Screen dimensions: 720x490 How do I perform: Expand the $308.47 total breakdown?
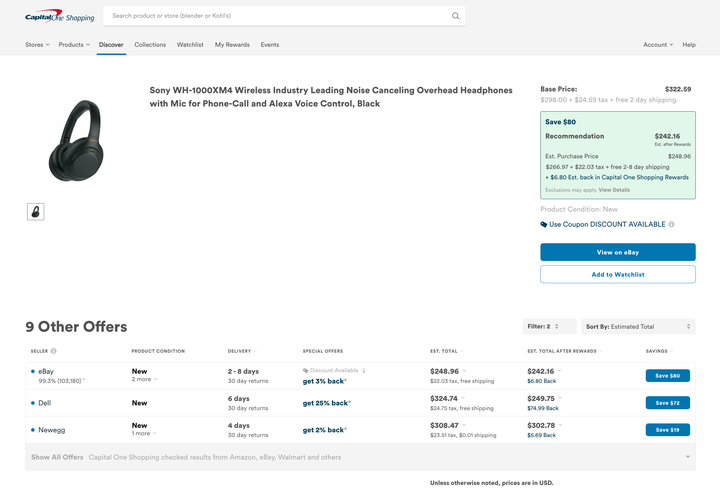pos(464,425)
